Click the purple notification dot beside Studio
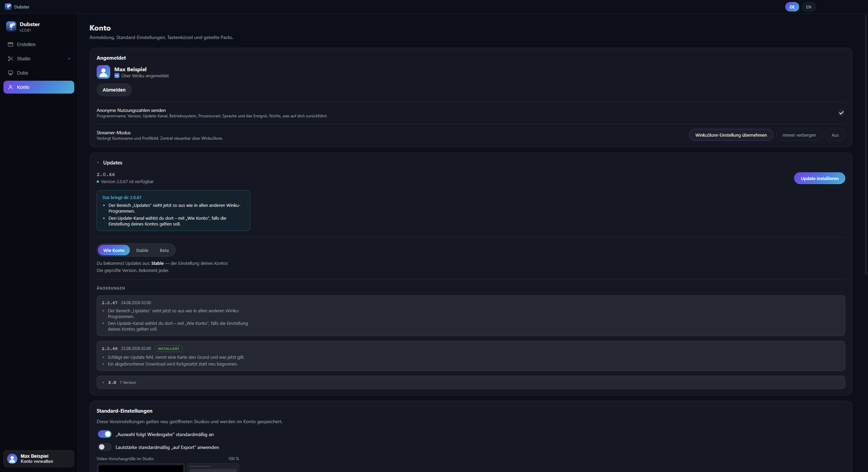Image resolution: width=868 pixels, height=472 pixels. tap(69, 59)
